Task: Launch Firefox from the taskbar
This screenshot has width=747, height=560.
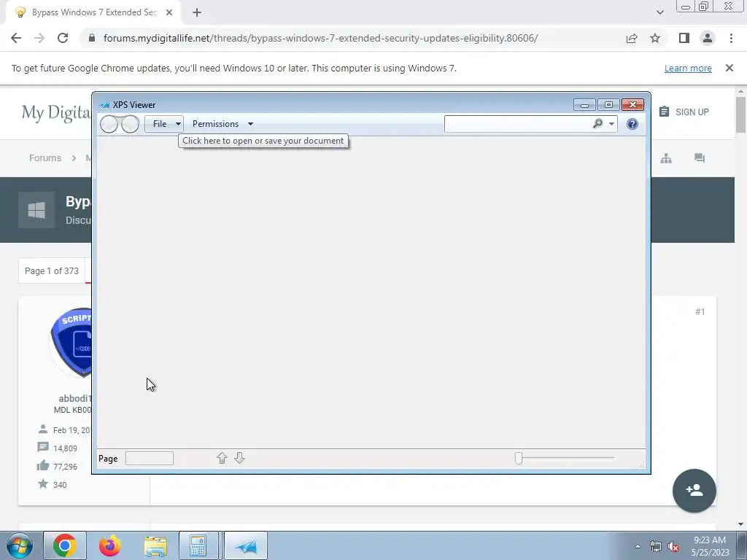Action: [110, 545]
